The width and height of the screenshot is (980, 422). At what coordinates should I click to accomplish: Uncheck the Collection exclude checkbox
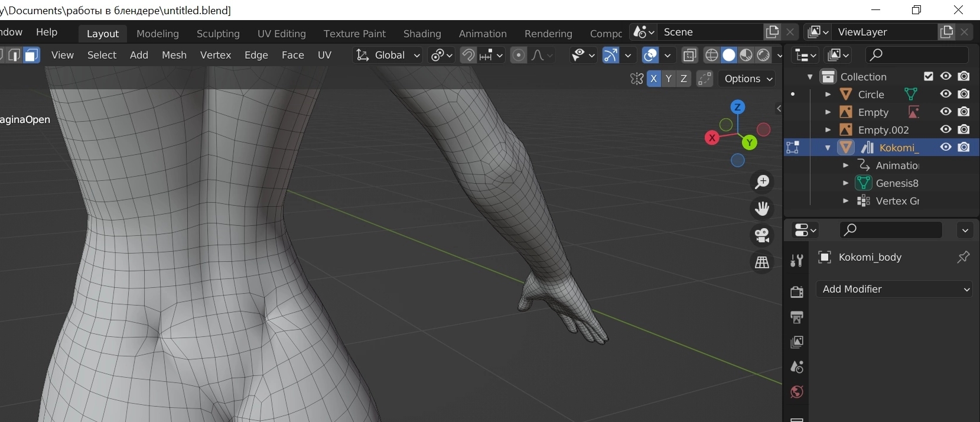929,76
